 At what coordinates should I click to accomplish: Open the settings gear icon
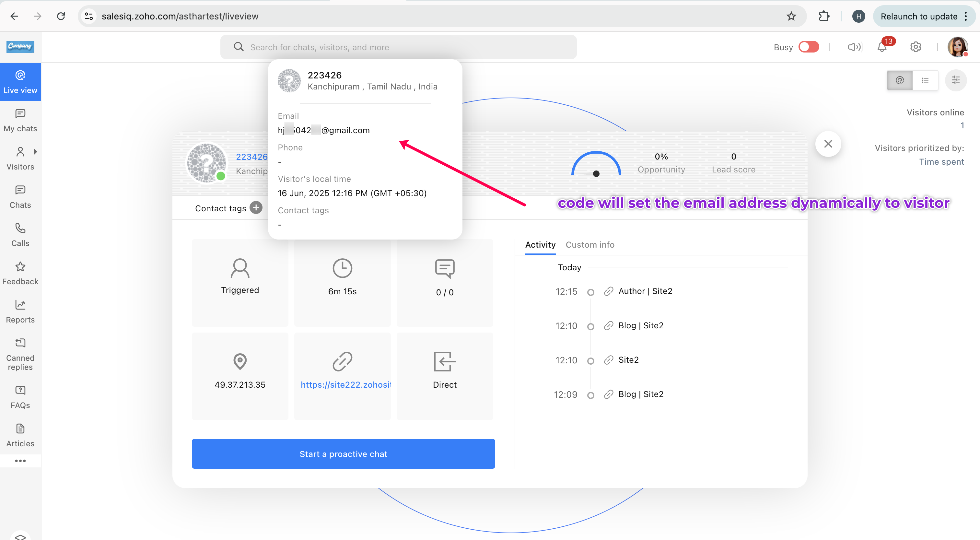tap(915, 47)
